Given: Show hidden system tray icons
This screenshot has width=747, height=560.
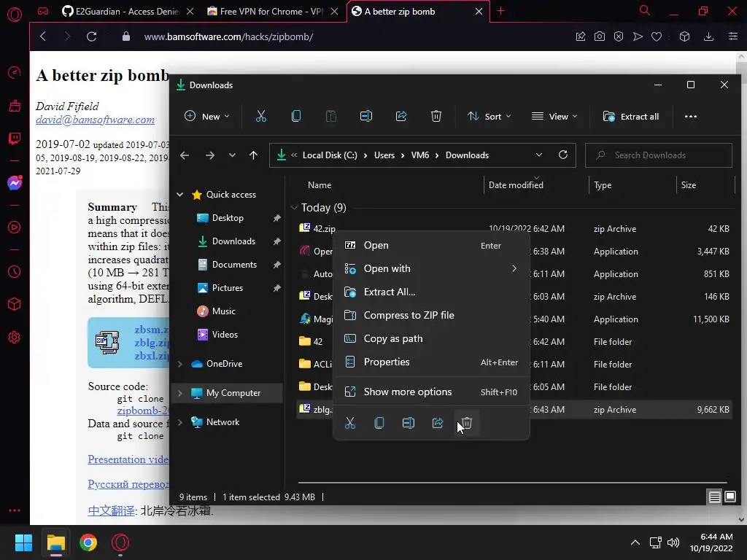Looking at the screenshot, I should [635, 542].
